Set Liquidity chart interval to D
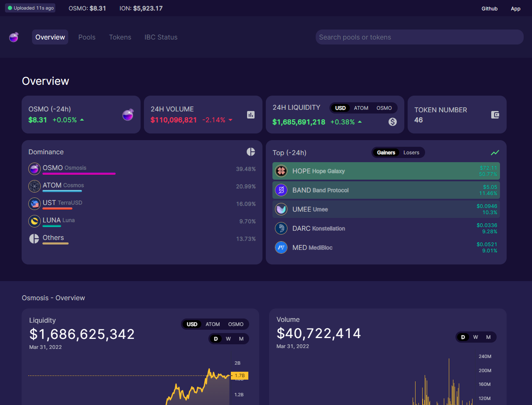Viewport: 532px width, 405px height. pos(215,339)
